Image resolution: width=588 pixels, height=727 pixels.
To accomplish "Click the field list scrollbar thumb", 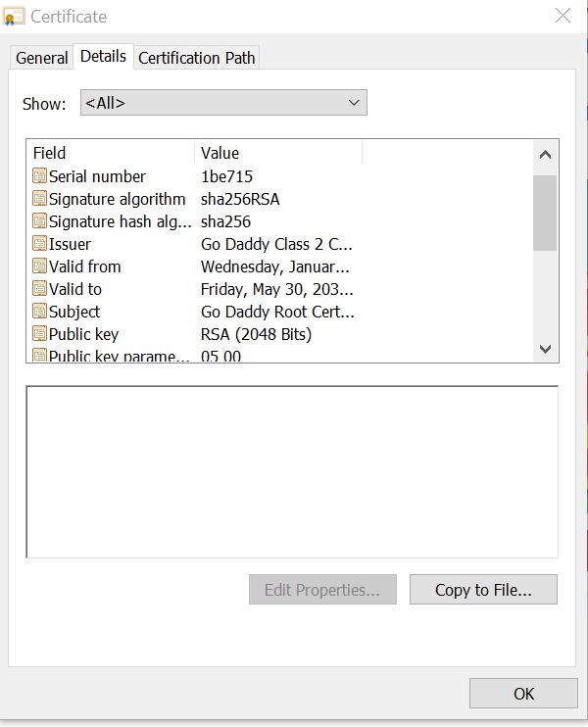I will tap(545, 213).
